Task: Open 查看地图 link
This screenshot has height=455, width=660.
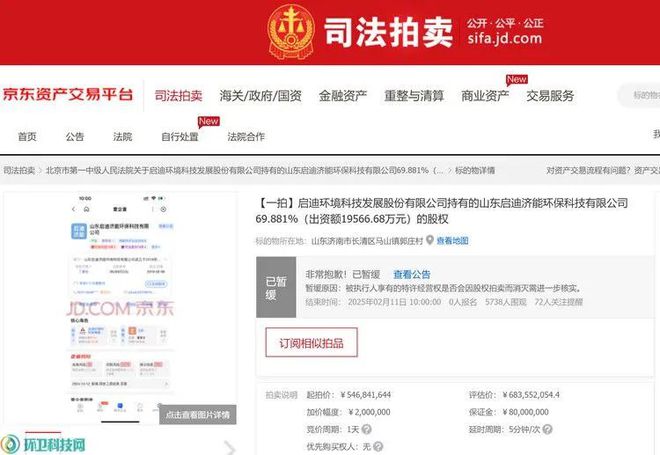Action: (452, 241)
